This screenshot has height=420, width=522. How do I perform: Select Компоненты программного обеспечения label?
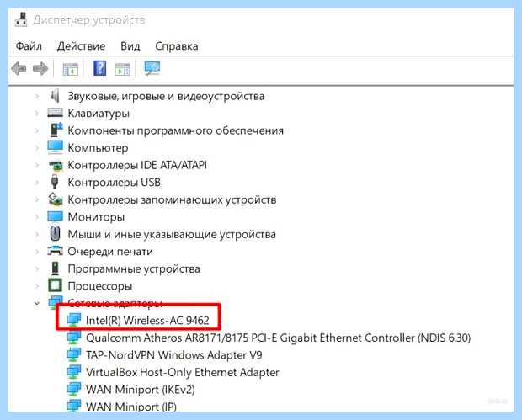[x=176, y=130]
